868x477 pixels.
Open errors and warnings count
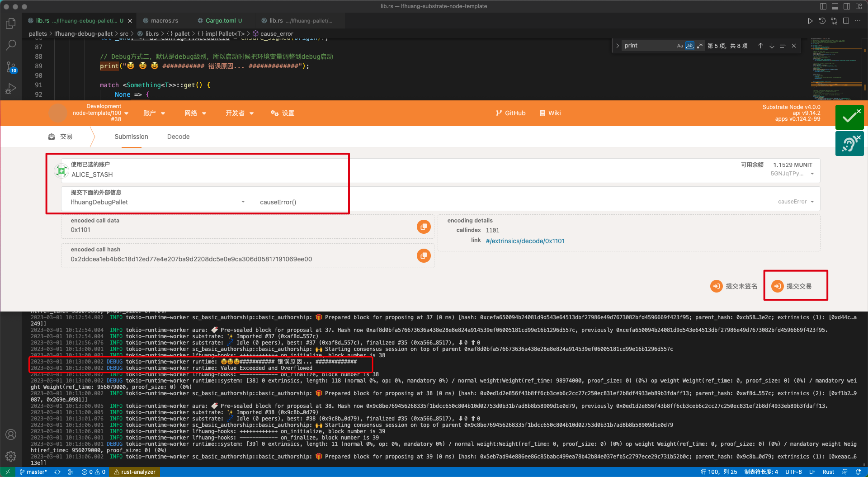pos(94,472)
